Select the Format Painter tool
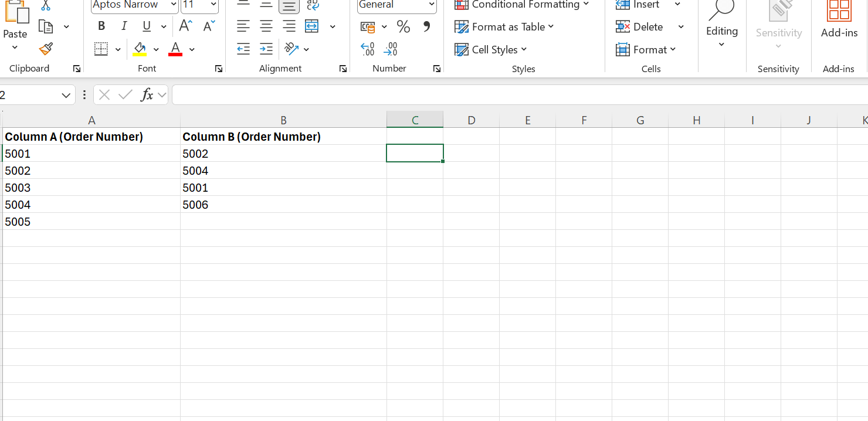 (45, 49)
